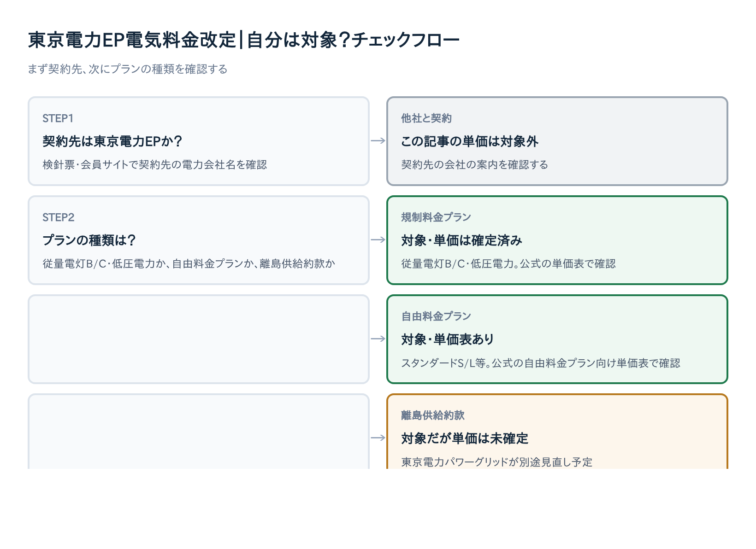Click the STEP1 label
The height and width of the screenshot is (549, 756).
[x=58, y=118]
